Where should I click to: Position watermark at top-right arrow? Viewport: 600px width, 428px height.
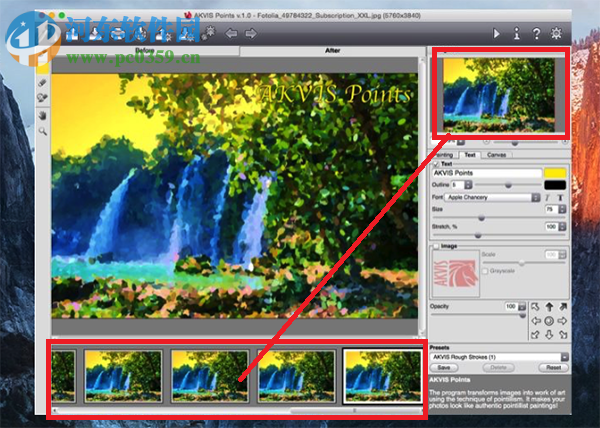click(x=562, y=307)
